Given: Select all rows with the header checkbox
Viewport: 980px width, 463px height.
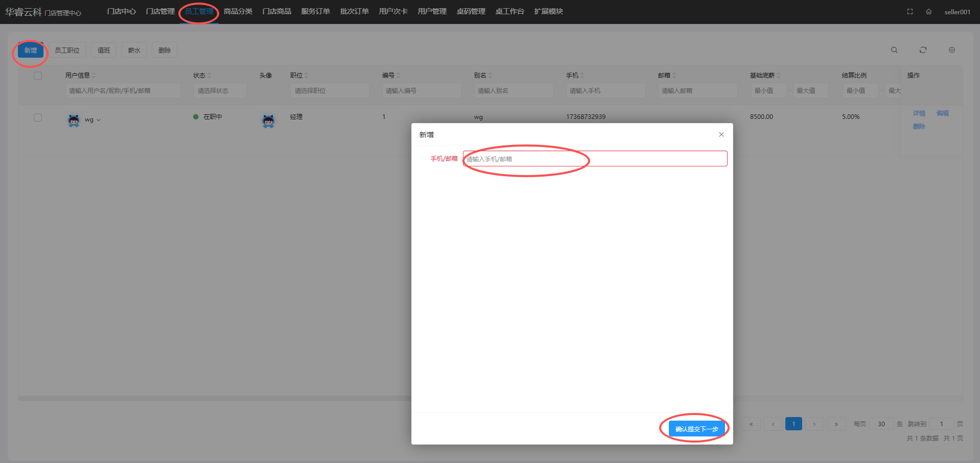Looking at the screenshot, I should point(38,76).
